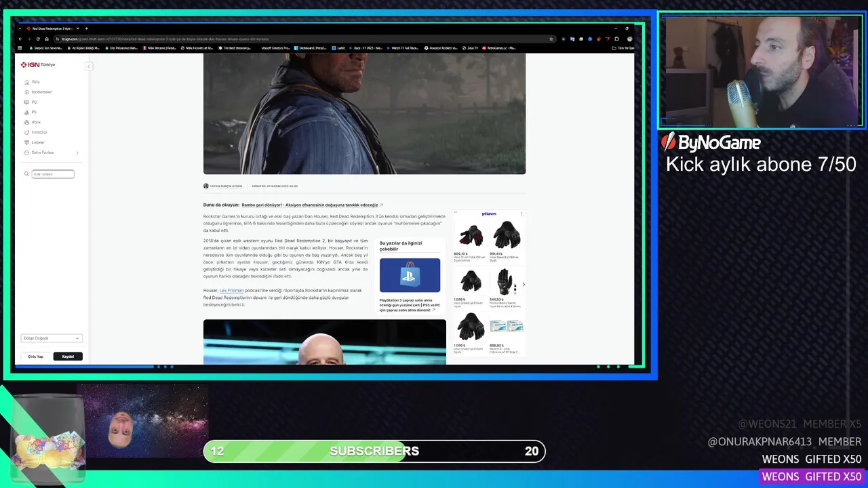Click the Giriş Yap button
The image size is (868, 488).
point(35,357)
